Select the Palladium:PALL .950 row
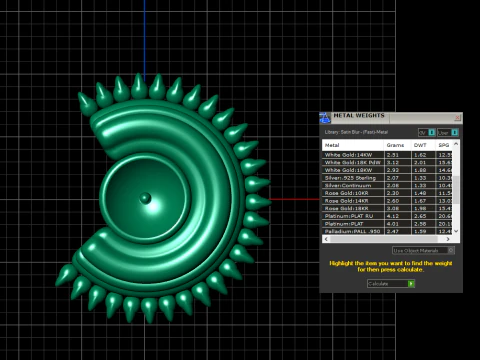Viewport: 480px width, 360px height. pyautogui.click(x=387, y=231)
